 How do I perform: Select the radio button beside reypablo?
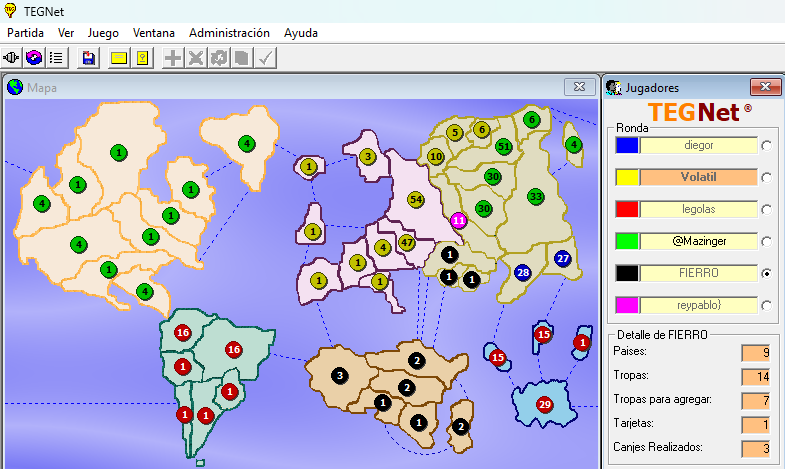[x=767, y=305]
